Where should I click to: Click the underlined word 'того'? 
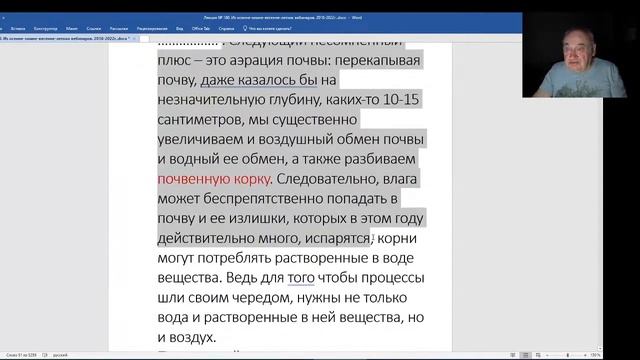(301, 278)
